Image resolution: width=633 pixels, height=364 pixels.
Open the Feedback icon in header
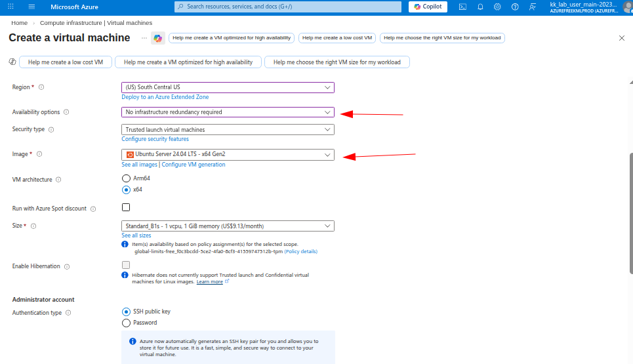[x=532, y=7]
